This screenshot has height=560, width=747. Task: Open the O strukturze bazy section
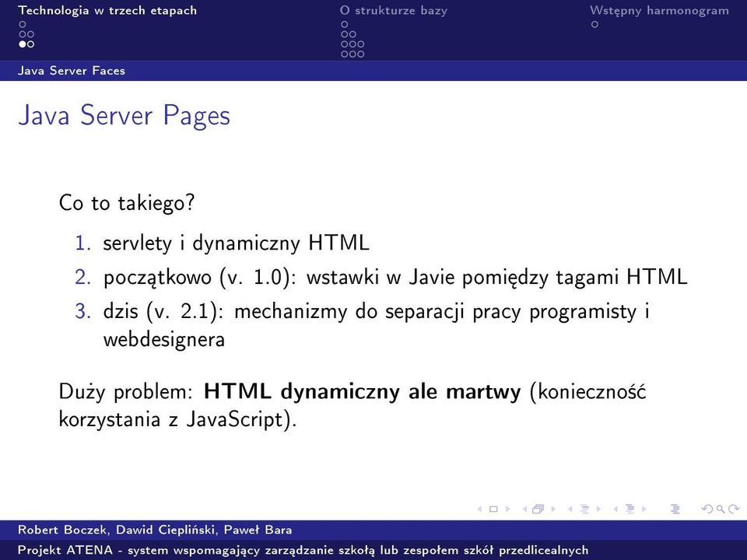coord(394,10)
